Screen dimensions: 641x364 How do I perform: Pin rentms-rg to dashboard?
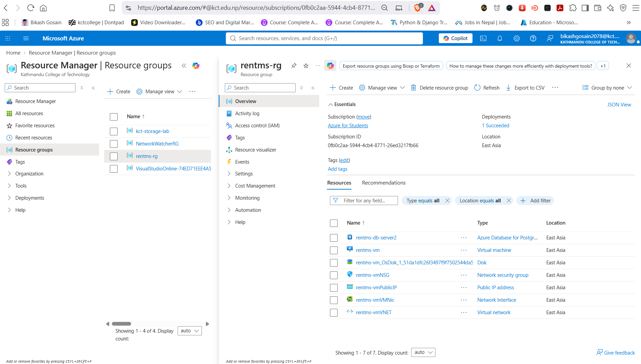coord(294,66)
